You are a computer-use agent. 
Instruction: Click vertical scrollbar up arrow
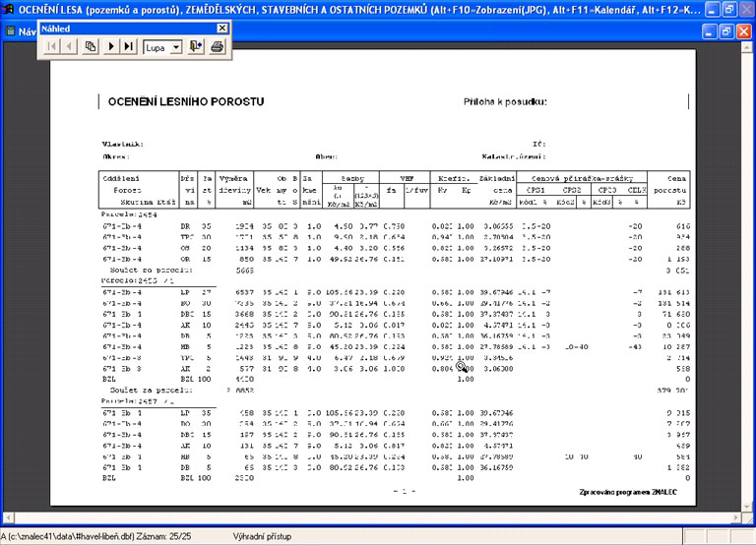[x=747, y=47]
